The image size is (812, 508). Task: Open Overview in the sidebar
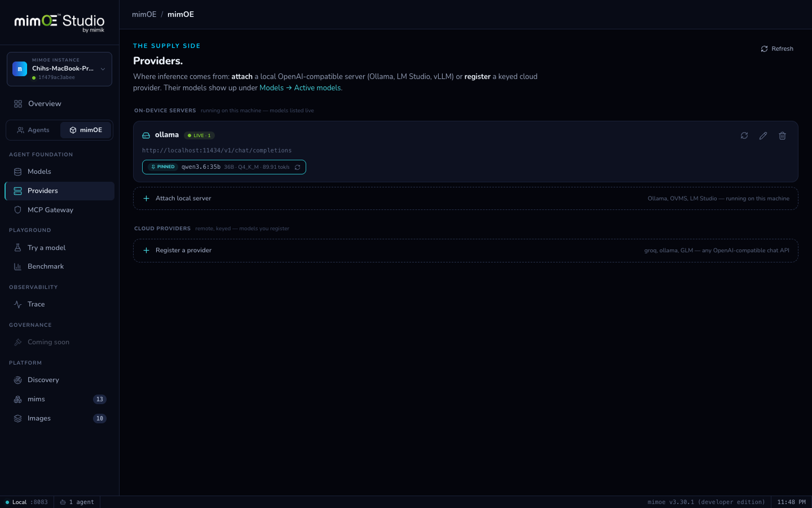point(59,104)
